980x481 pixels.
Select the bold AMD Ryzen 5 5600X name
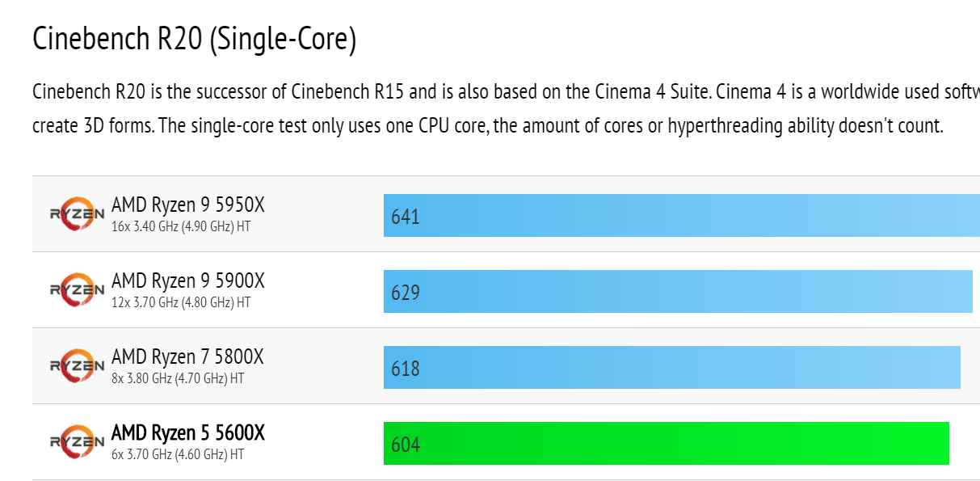pos(187,433)
